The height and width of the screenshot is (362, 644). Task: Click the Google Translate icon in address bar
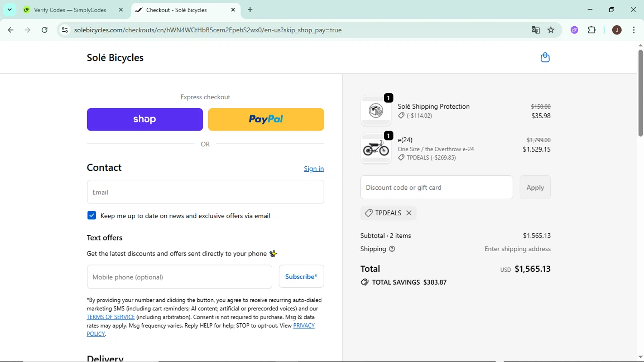pos(535,30)
